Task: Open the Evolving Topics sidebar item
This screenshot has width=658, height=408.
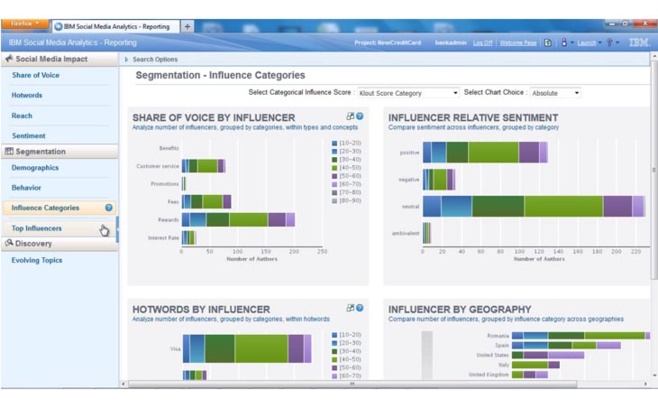Action: point(37,260)
